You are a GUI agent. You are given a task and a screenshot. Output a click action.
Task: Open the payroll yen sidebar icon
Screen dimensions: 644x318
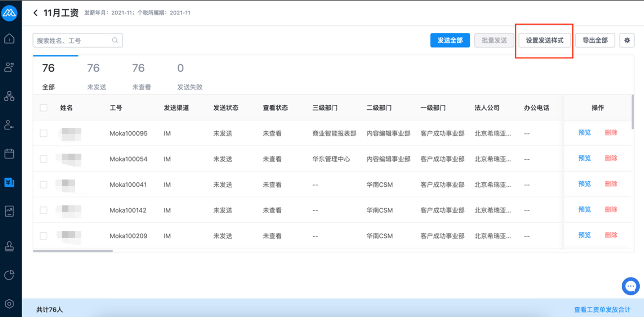pos(9,182)
